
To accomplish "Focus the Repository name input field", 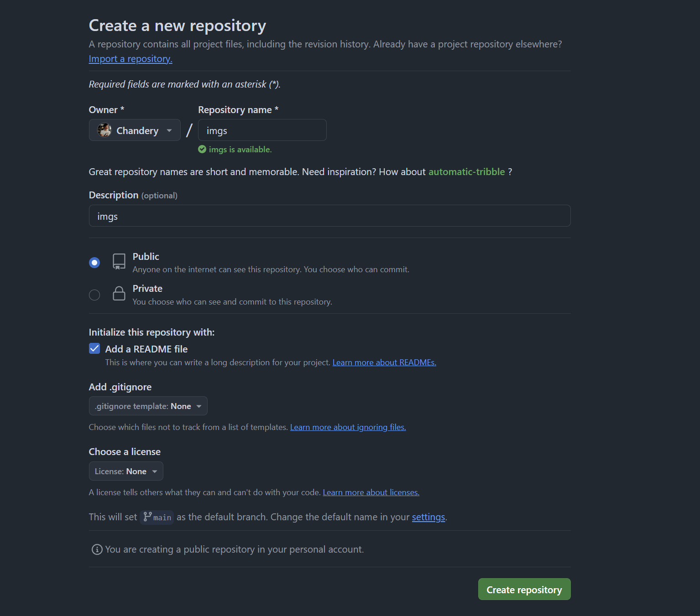I will coord(262,130).
